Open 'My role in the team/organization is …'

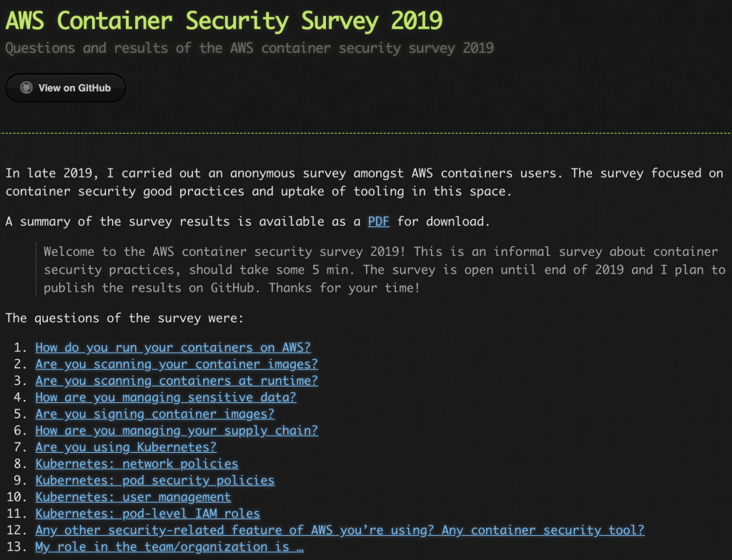pos(169,547)
